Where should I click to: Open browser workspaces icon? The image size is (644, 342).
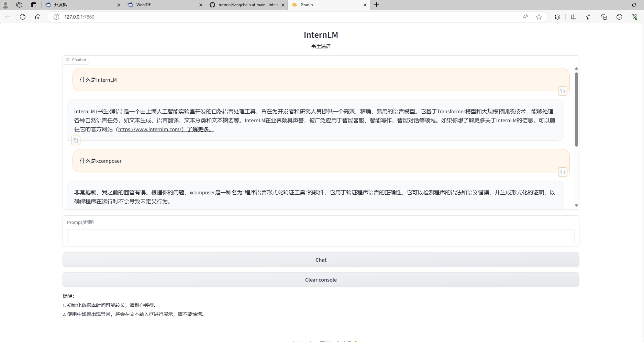(19, 5)
